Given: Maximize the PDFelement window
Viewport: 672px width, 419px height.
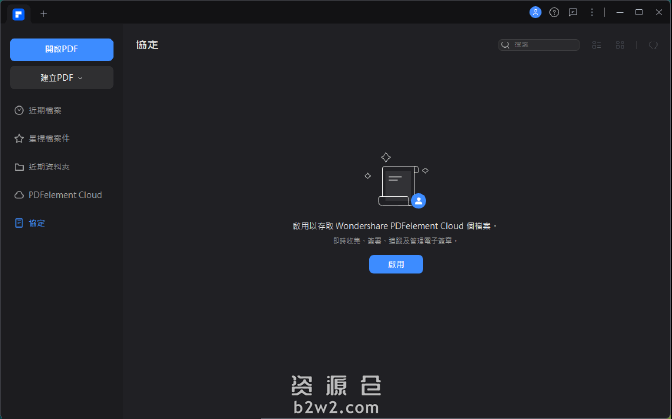Looking at the screenshot, I should coord(639,12).
